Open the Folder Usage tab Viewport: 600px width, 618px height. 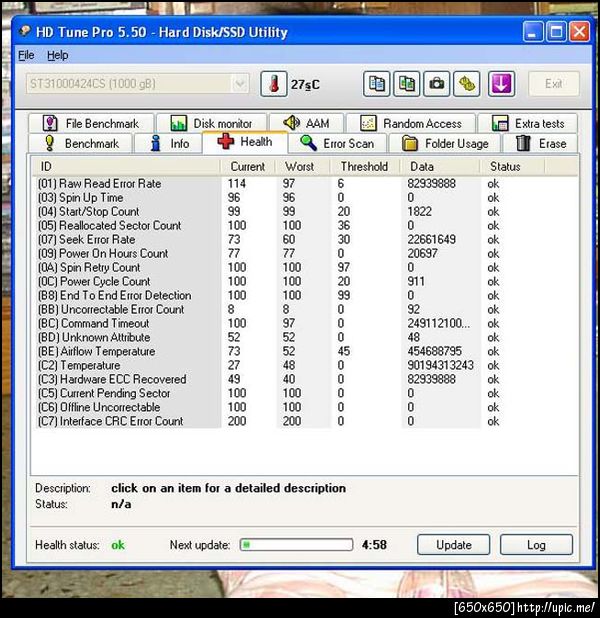point(445,143)
